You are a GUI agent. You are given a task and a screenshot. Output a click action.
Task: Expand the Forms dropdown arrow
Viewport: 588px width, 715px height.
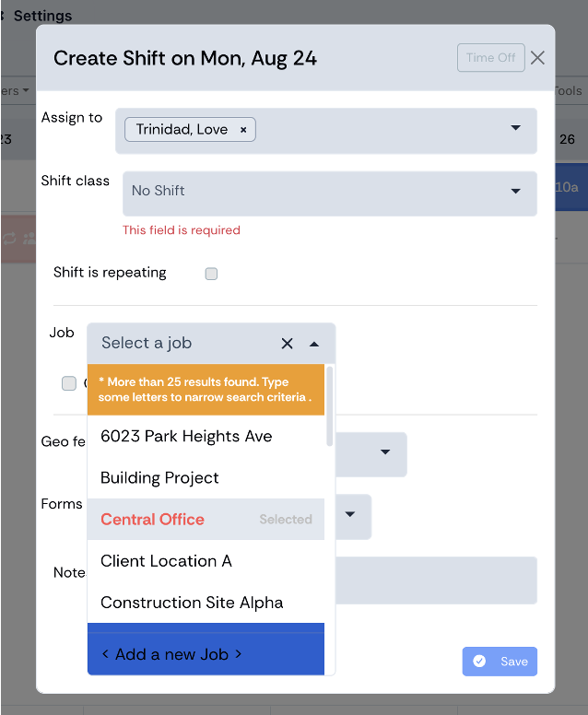350,514
